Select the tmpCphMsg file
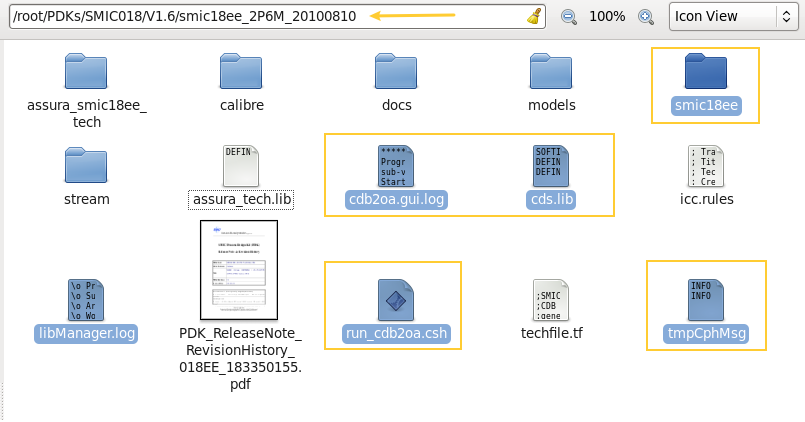This screenshot has height=422, width=805. [x=706, y=299]
